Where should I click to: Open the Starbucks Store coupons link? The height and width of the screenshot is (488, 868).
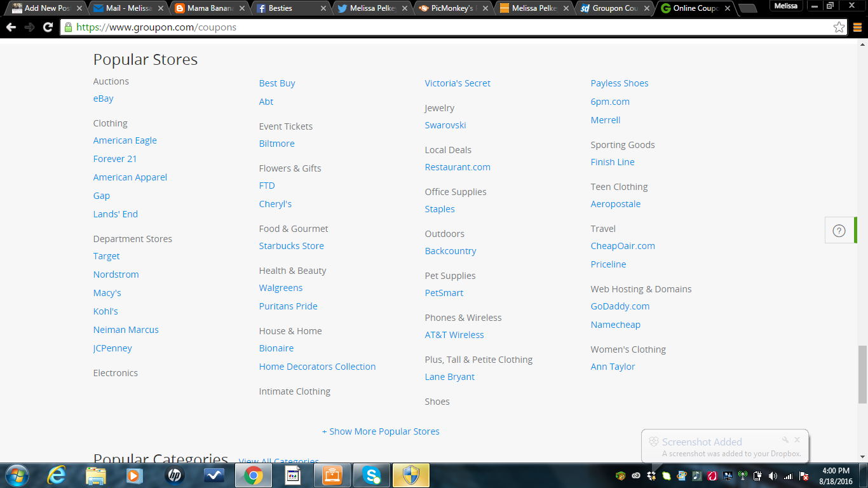(x=291, y=246)
